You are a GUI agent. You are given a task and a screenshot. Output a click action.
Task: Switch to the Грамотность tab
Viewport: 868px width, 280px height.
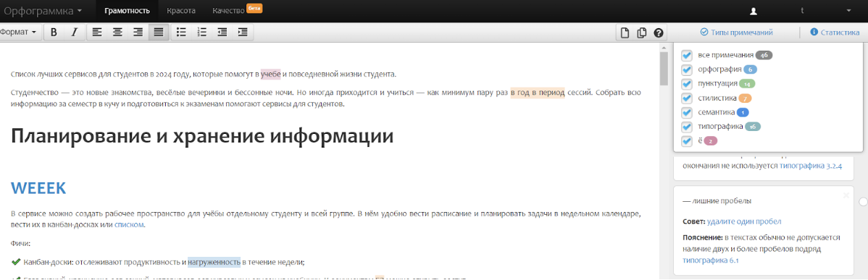click(127, 11)
